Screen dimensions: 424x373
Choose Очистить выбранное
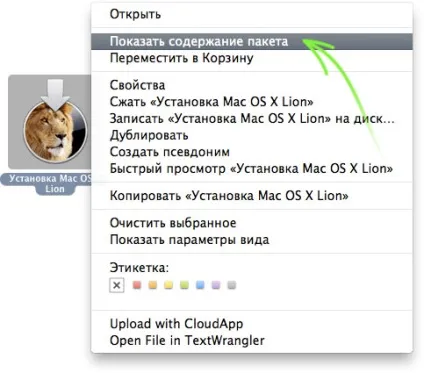pyautogui.click(x=252, y=223)
